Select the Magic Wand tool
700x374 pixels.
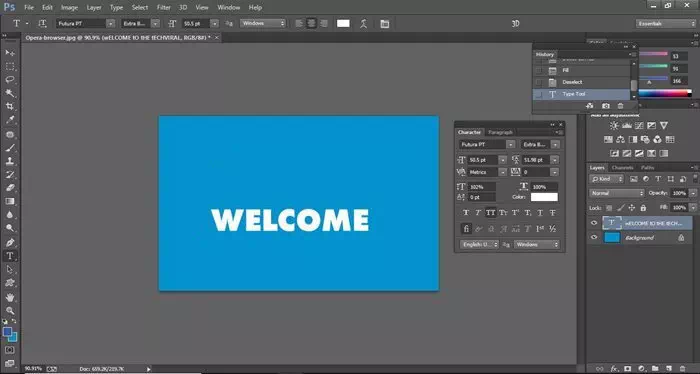pyautogui.click(x=10, y=93)
